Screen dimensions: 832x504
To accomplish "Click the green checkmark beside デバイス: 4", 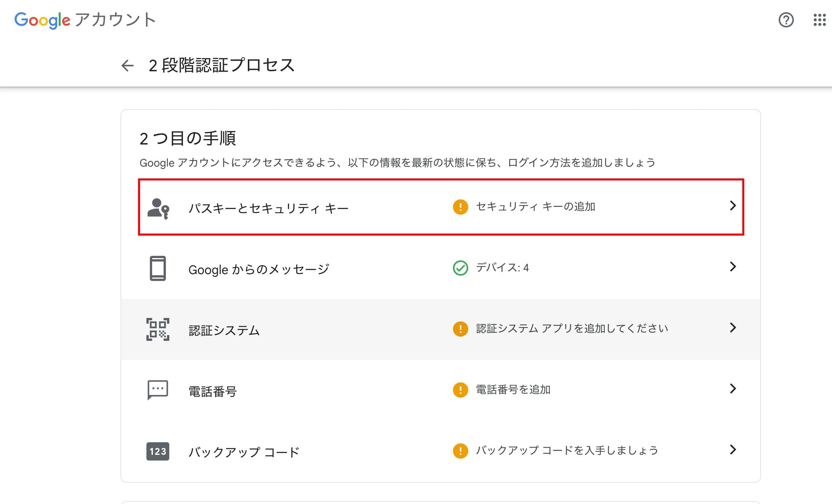I will tap(461, 268).
